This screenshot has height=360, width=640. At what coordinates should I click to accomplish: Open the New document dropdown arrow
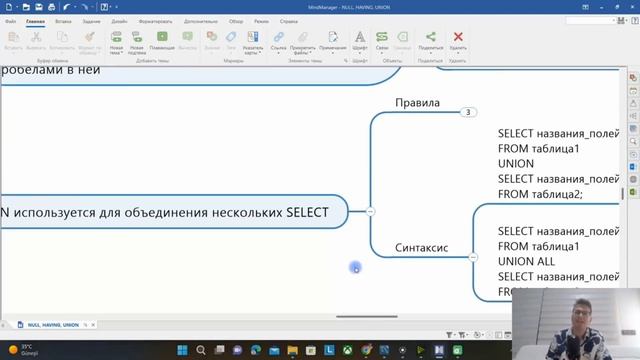click(x=17, y=7)
